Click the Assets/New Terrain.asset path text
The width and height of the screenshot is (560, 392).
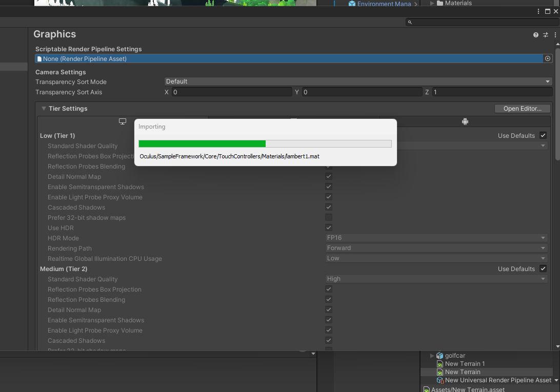(468, 389)
